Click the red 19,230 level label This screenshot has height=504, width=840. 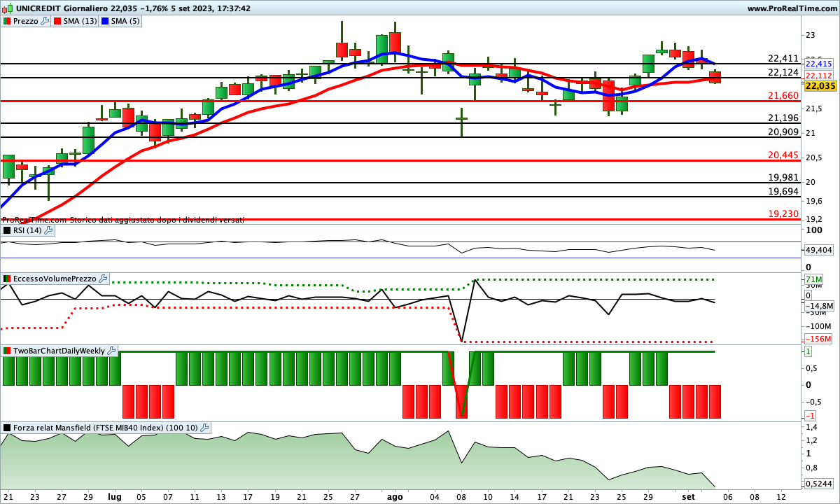(x=783, y=213)
